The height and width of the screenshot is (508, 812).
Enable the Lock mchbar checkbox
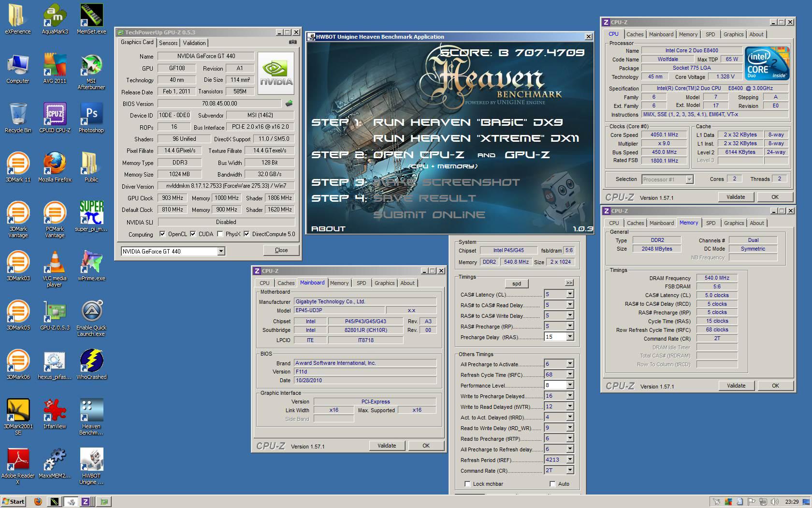click(x=467, y=484)
